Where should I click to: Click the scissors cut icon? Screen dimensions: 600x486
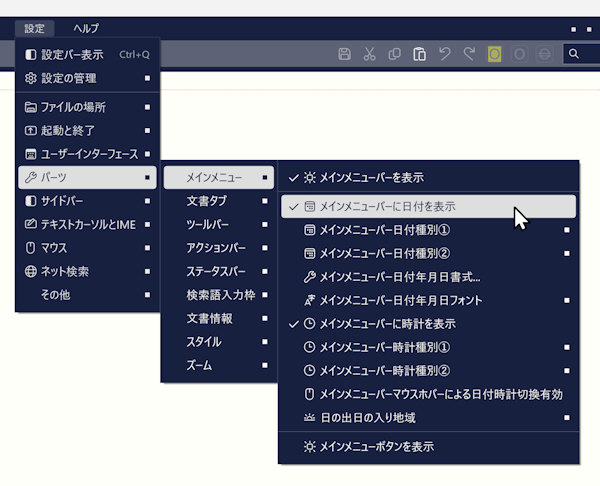(x=370, y=54)
